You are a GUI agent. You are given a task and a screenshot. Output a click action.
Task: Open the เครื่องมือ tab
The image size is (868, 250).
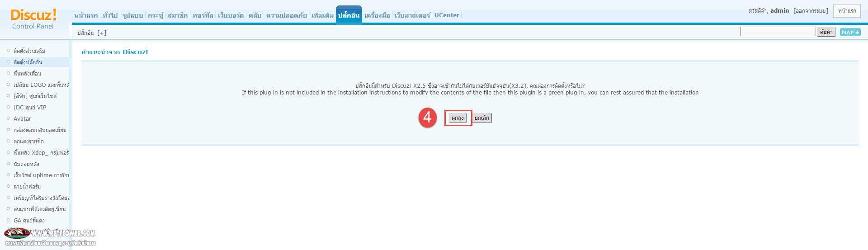(377, 15)
